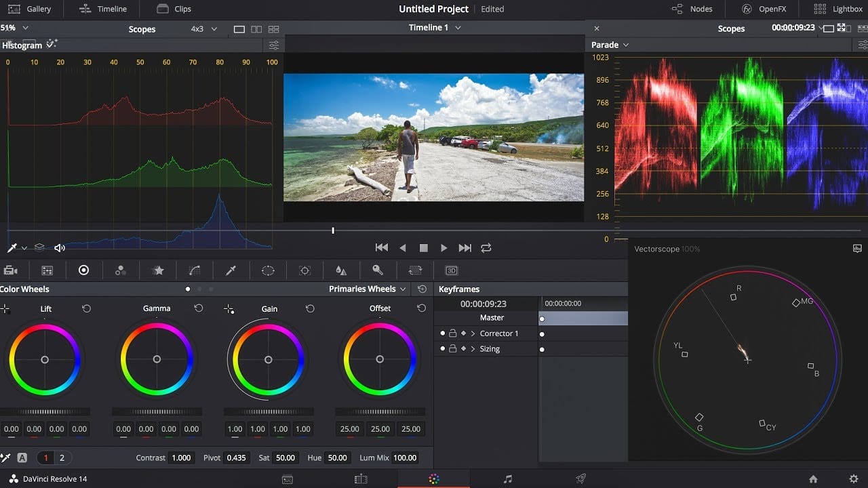Switch to the Deliver page
868x488 pixels.
pos(581,479)
